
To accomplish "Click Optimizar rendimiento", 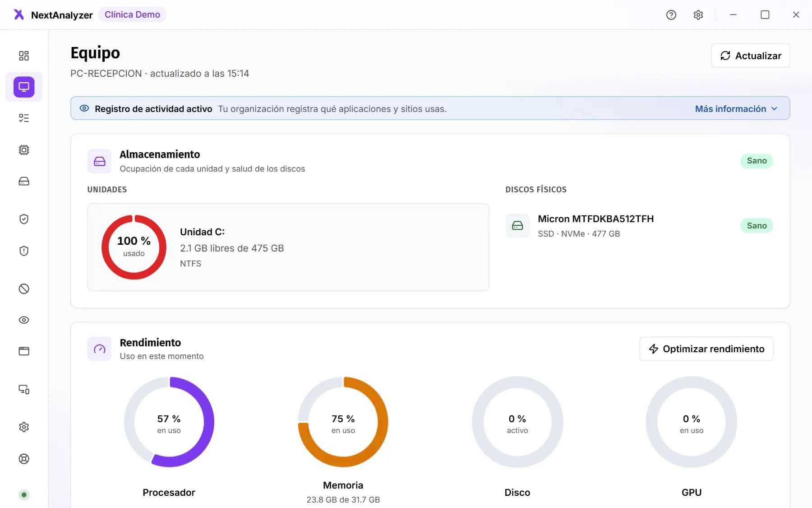I will click(706, 349).
